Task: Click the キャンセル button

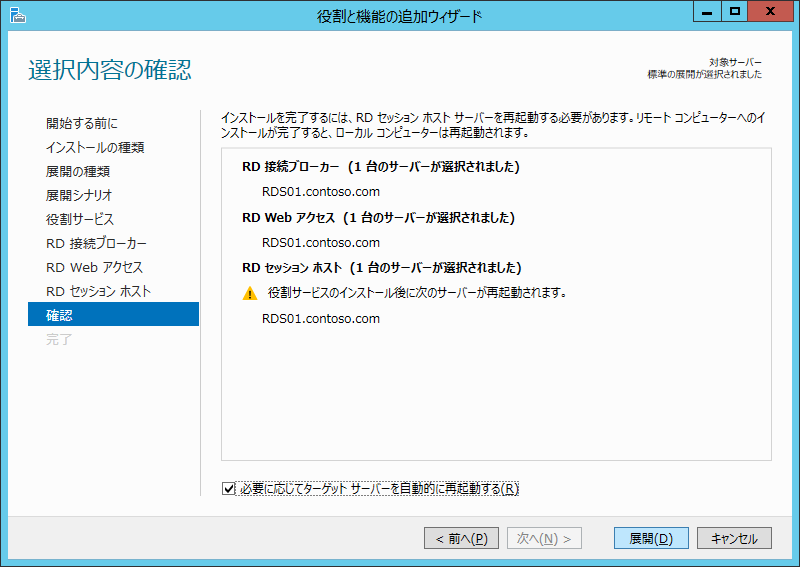Action: (734, 538)
